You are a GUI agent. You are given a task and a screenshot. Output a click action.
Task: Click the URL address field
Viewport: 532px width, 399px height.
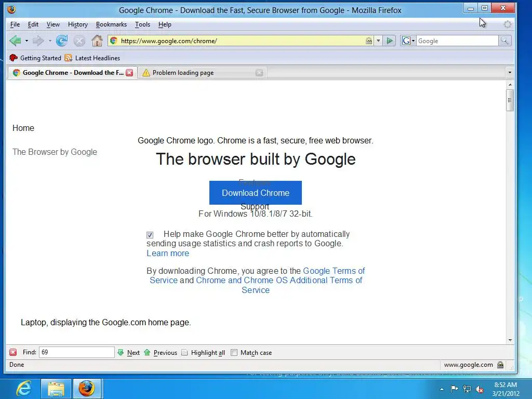point(242,41)
